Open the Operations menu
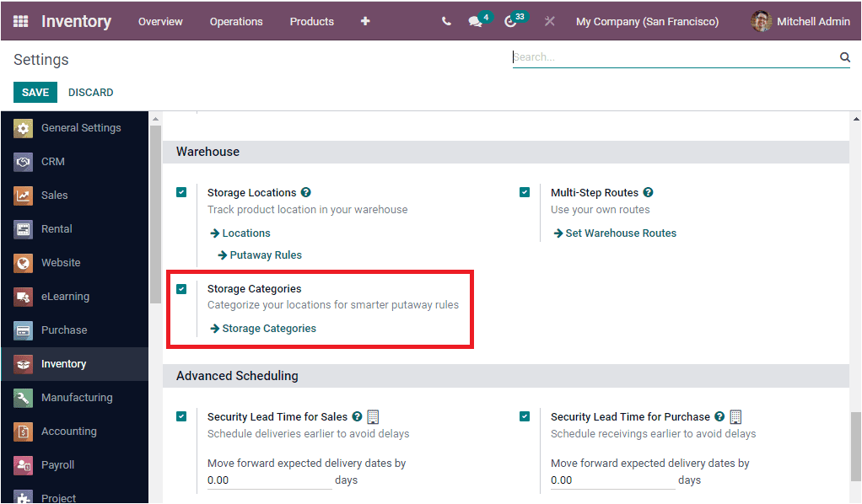 (236, 21)
